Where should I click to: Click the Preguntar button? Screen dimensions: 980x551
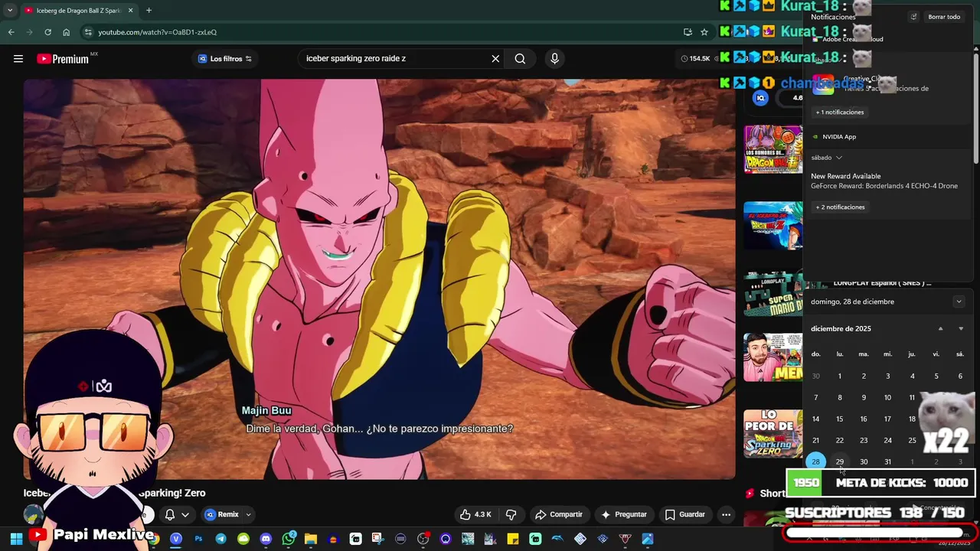pyautogui.click(x=624, y=514)
